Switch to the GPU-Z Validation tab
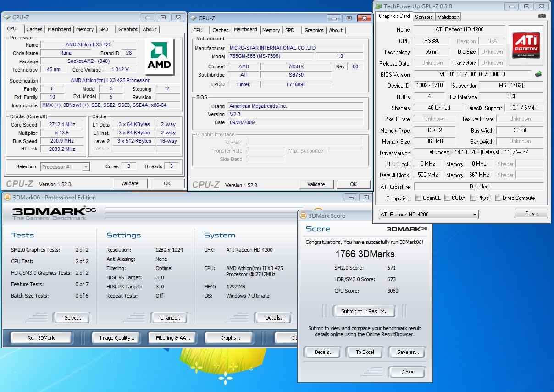Image resolution: width=554 pixels, height=392 pixels. 449,17
